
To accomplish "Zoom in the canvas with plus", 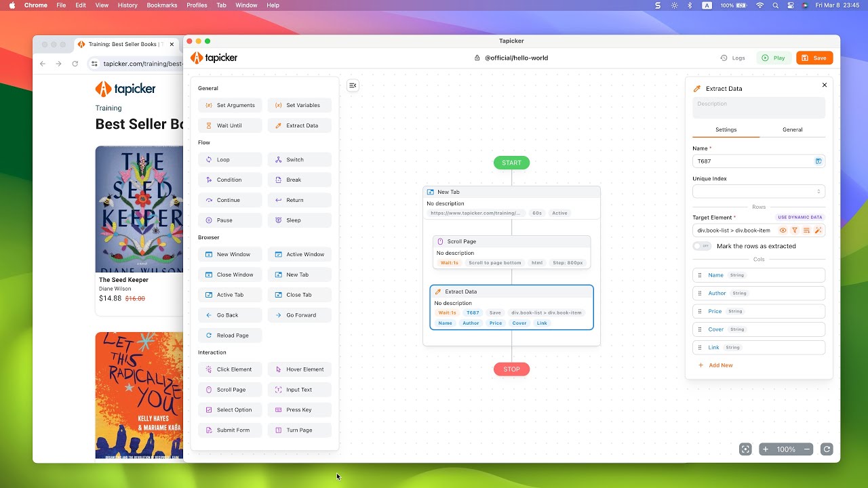I will coord(766,449).
